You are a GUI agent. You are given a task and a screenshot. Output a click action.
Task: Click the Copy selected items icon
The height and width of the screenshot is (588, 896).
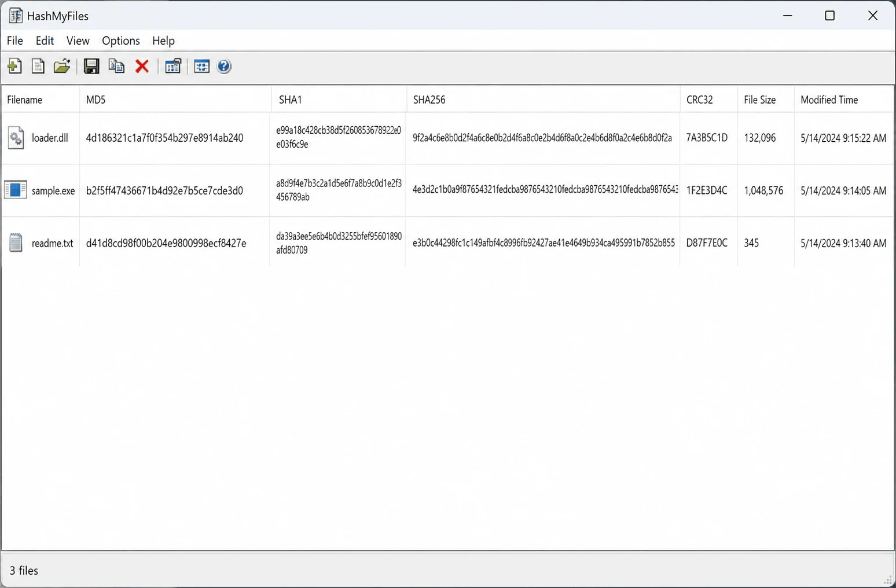pyautogui.click(x=116, y=66)
